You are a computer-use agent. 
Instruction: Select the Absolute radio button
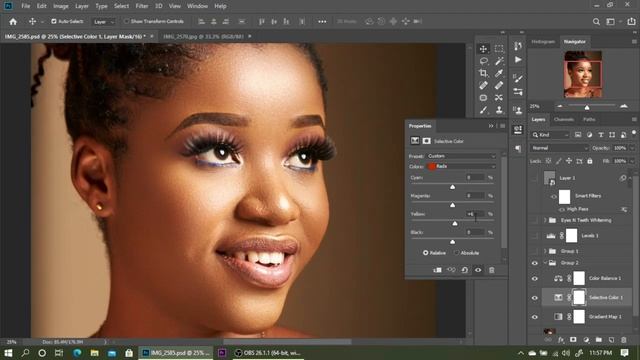(x=457, y=253)
